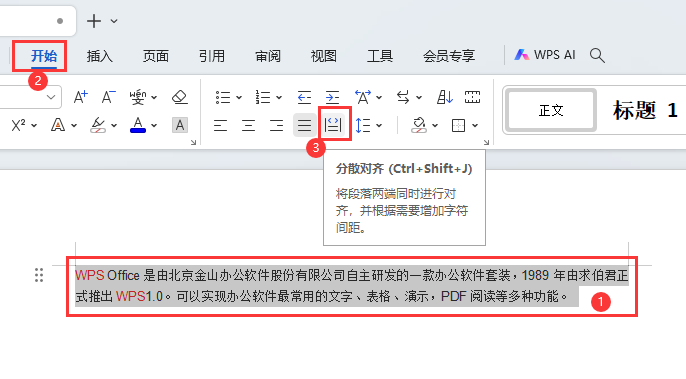
Task: Expand highlight color dropdown arrow
Action: (x=114, y=126)
